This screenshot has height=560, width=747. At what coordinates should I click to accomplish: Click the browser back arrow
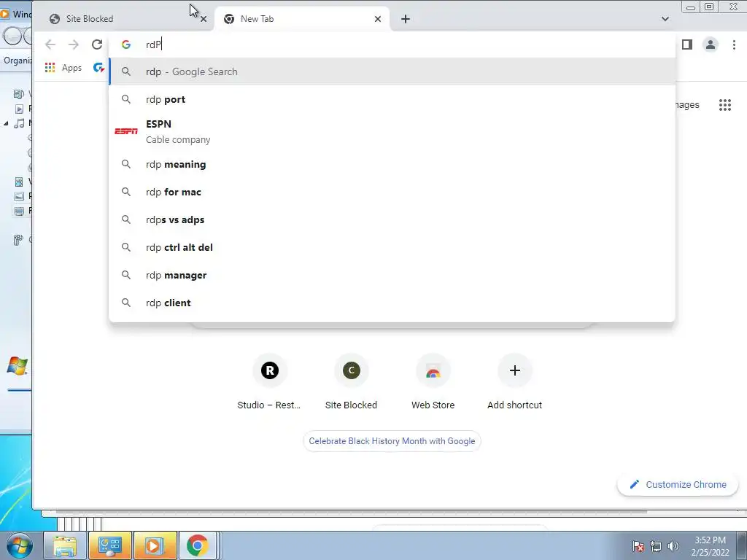point(50,44)
